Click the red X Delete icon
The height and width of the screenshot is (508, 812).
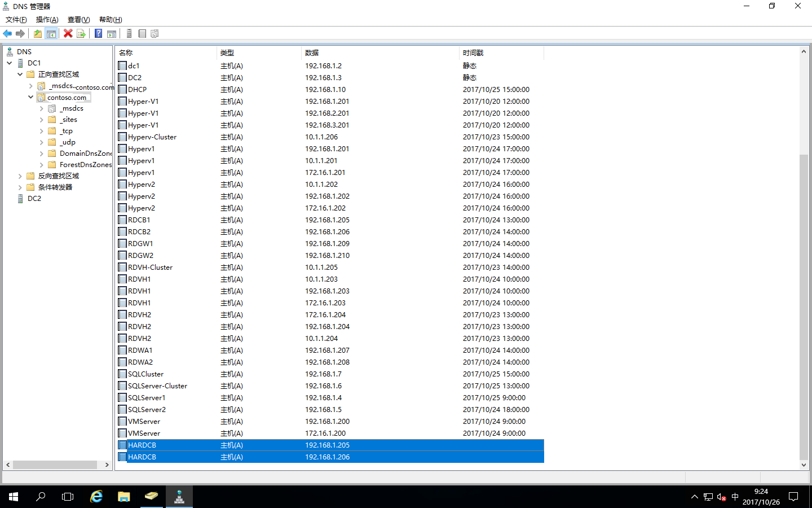click(68, 34)
